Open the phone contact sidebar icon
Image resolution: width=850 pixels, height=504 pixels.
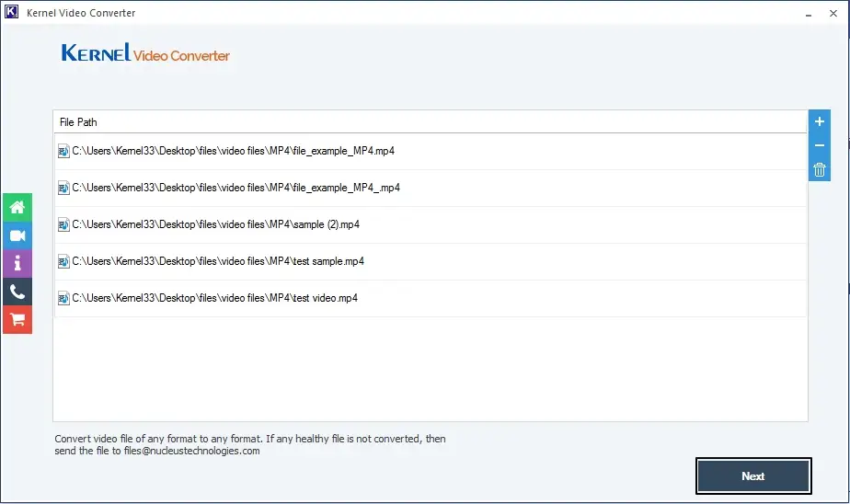(17, 292)
